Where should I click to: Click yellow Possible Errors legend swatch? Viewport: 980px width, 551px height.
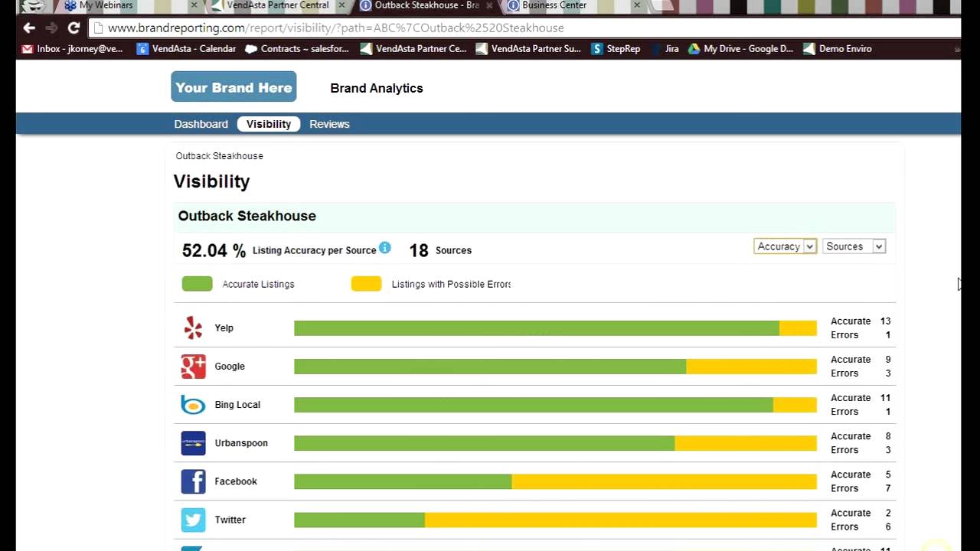pyautogui.click(x=366, y=284)
